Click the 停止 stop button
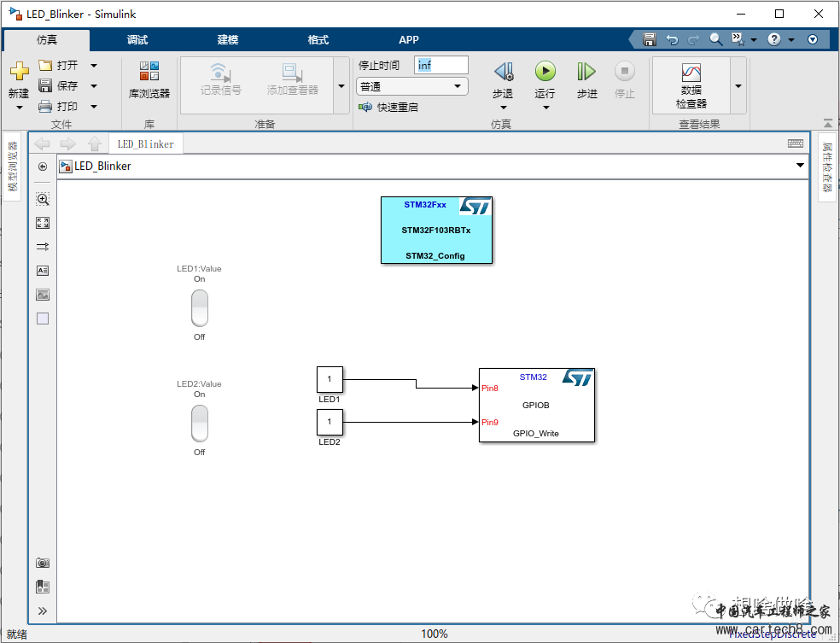Screen dimensions: 840x643 pyautogui.click(x=625, y=79)
